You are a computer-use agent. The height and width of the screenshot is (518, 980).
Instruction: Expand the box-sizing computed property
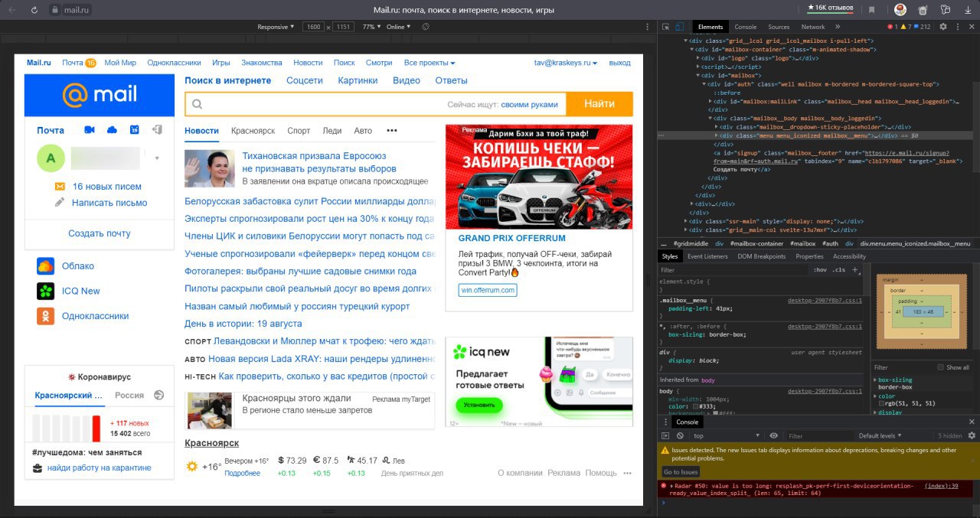876,380
